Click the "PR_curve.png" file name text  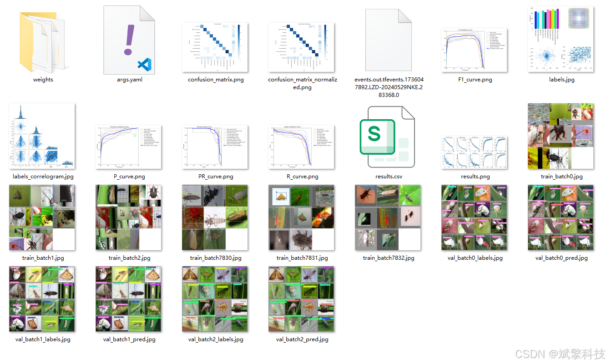coord(216,177)
